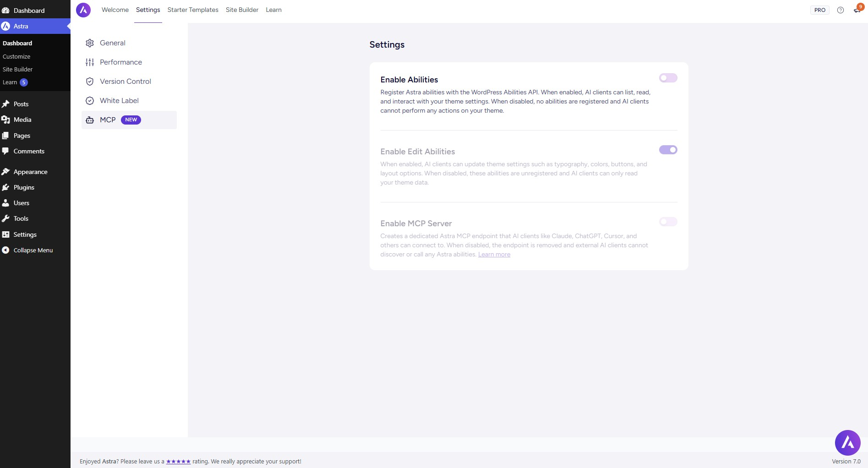
Task: Click the Collapse Menu arrow icon
Action: point(5,250)
